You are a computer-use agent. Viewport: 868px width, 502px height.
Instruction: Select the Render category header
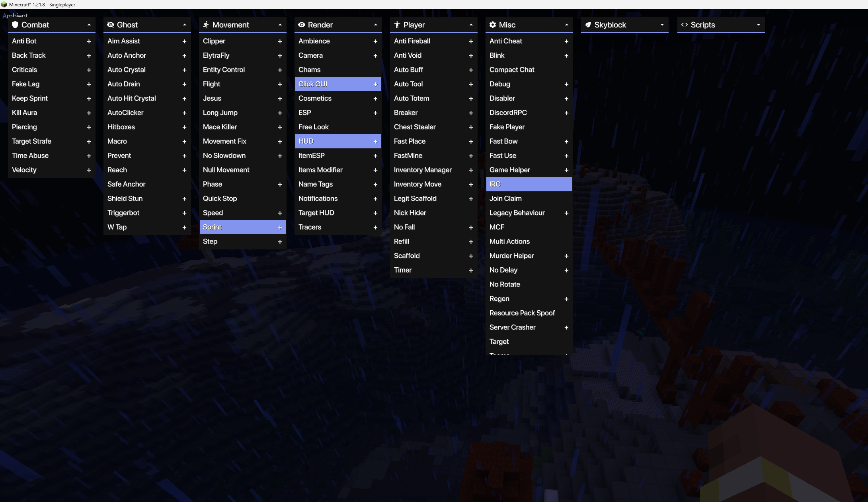[338, 25]
